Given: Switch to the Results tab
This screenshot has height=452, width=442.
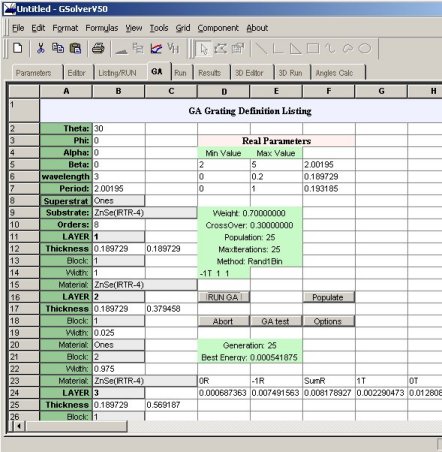Looking at the screenshot, I should click(210, 73).
